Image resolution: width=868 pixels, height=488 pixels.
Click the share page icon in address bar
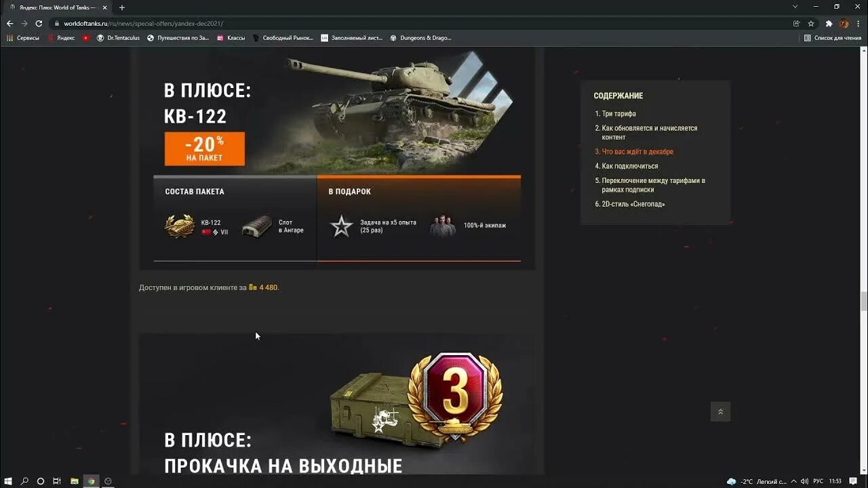[796, 23]
